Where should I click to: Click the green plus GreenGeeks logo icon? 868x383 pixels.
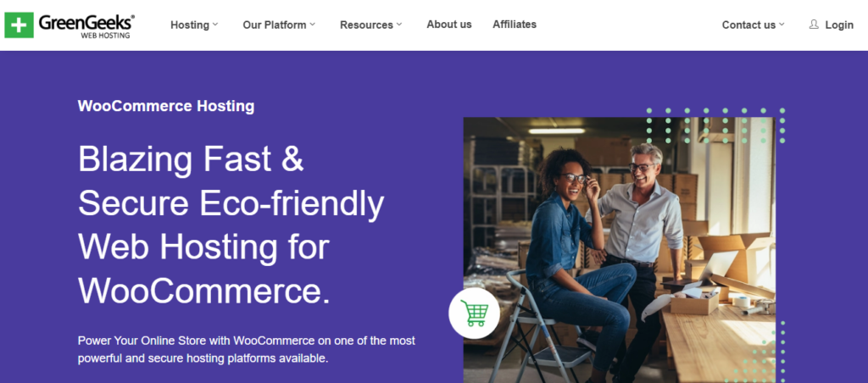coord(19,25)
